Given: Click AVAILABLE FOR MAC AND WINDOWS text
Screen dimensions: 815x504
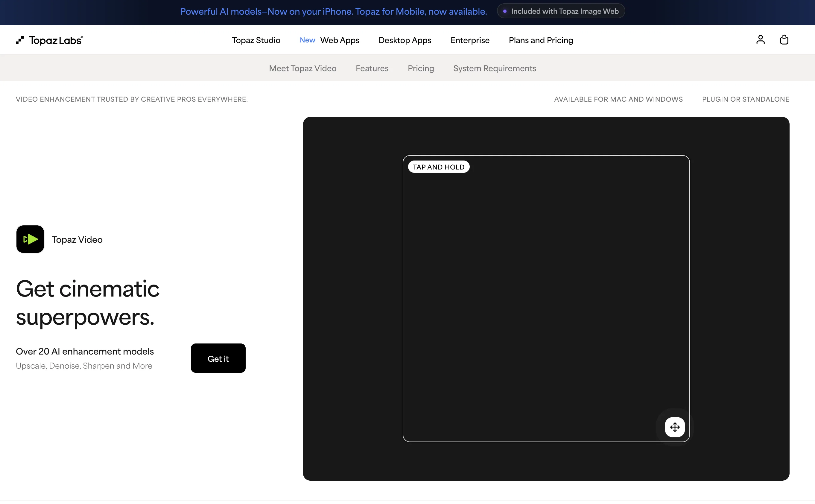Looking at the screenshot, I should click(618, 99).
